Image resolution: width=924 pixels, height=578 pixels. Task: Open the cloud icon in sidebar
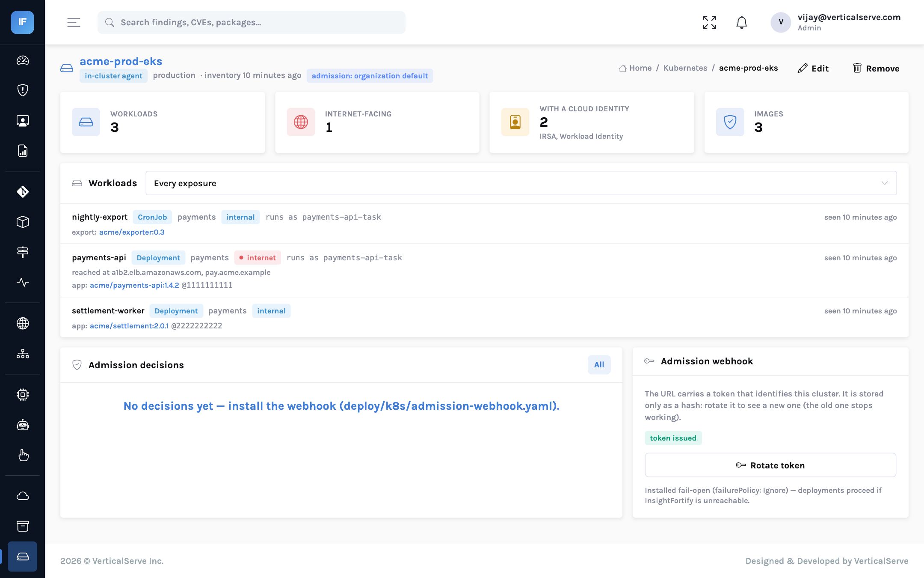coord(23,496)
